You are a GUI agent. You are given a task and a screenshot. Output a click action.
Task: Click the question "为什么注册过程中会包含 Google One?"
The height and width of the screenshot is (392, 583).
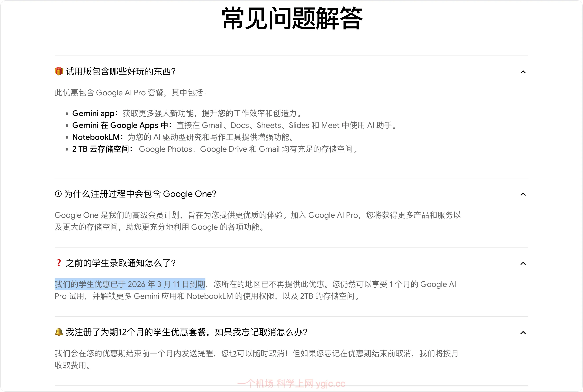[140, 194]
